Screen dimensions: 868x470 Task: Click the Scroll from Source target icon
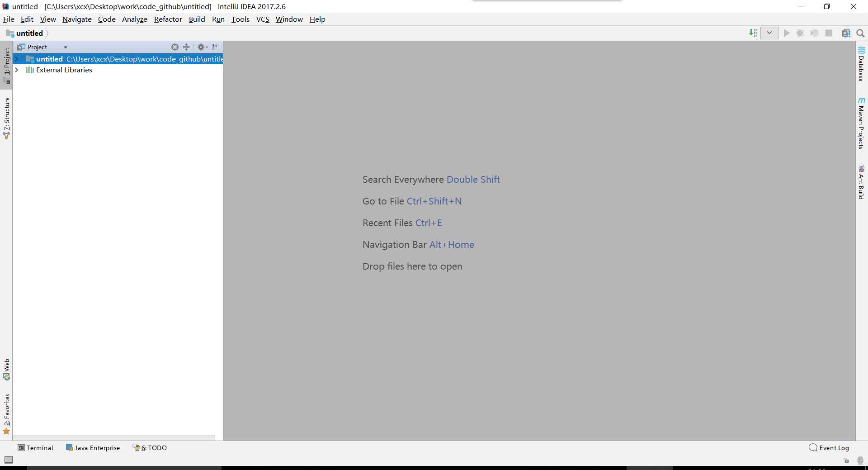coord(175,47)
